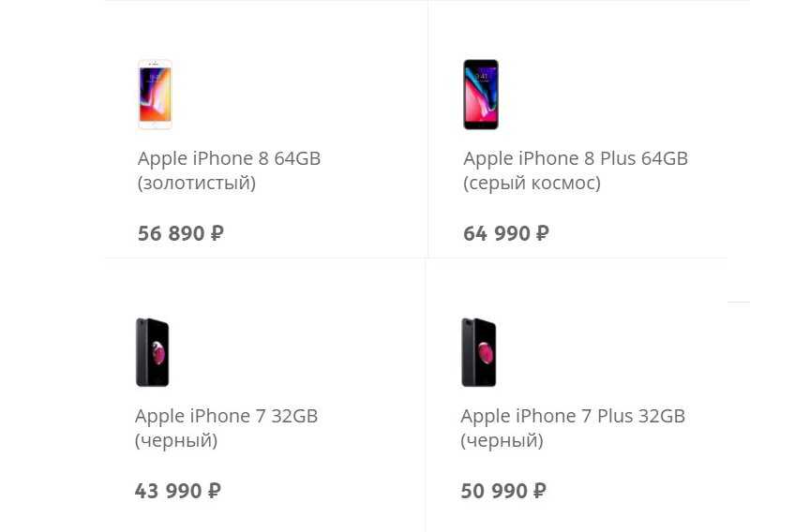Click the ruble sign after 50 990
Image resolution: width=810 pixels, height=532 pixels.
[x=539, y=490]
